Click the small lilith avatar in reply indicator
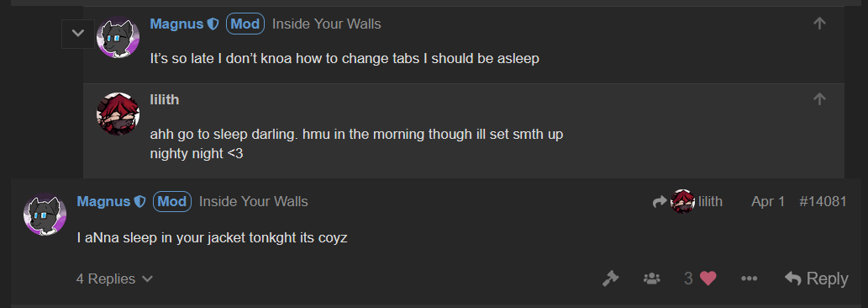868x308 pixels. tap(682, 202)
